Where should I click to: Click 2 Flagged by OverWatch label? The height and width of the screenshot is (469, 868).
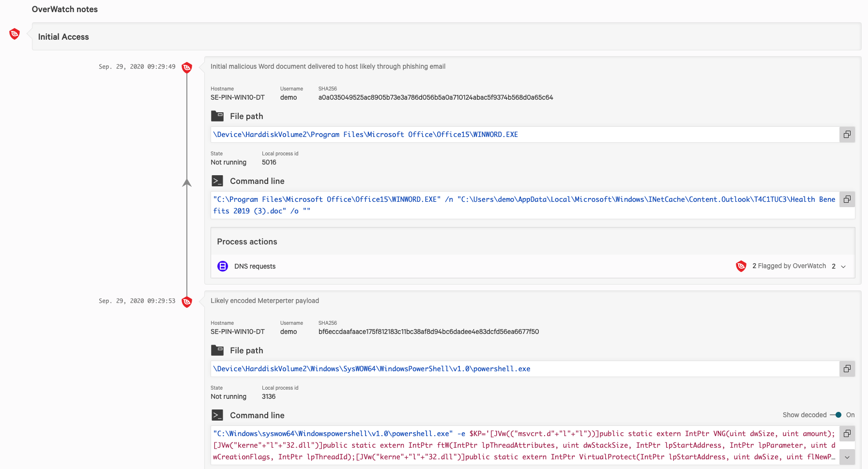click(x=789, y=266)
